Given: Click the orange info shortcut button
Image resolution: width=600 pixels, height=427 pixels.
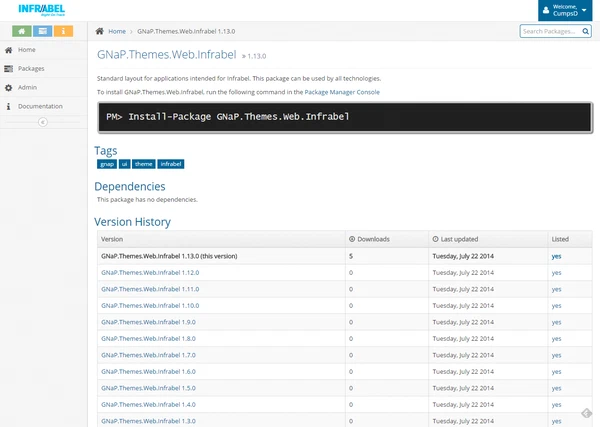Looking at the screenshot, I should (63, 31).
